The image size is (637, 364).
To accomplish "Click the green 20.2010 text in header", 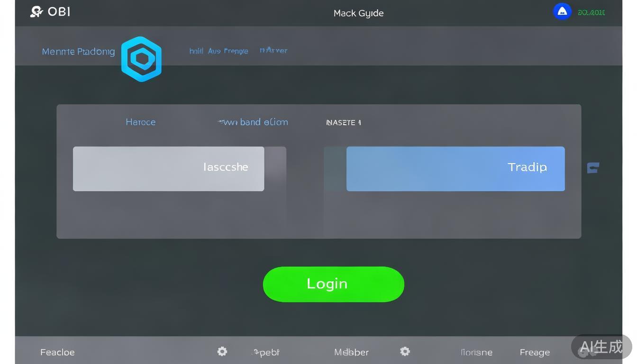I will pyautogui.click(x=591, y=13).
